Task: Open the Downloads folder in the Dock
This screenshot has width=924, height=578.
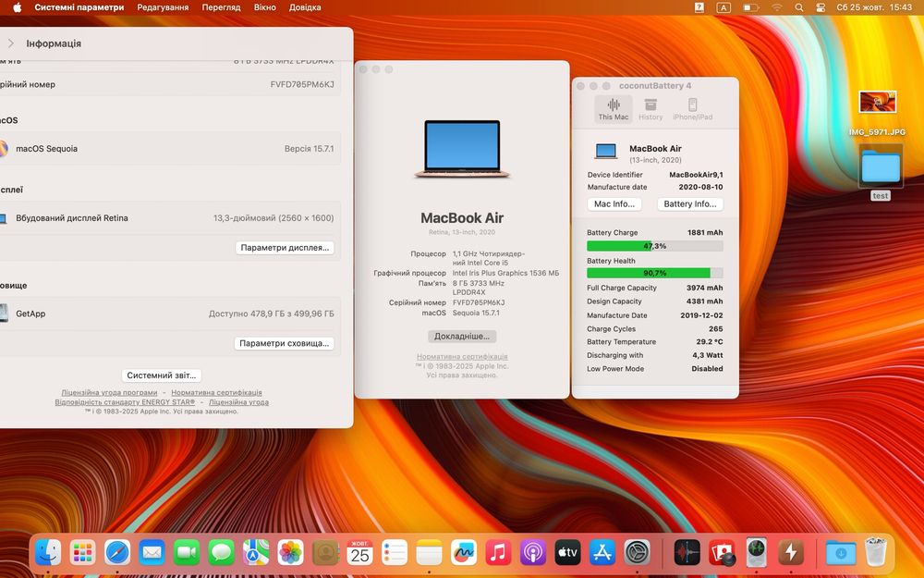Action: tap(840, 553)
